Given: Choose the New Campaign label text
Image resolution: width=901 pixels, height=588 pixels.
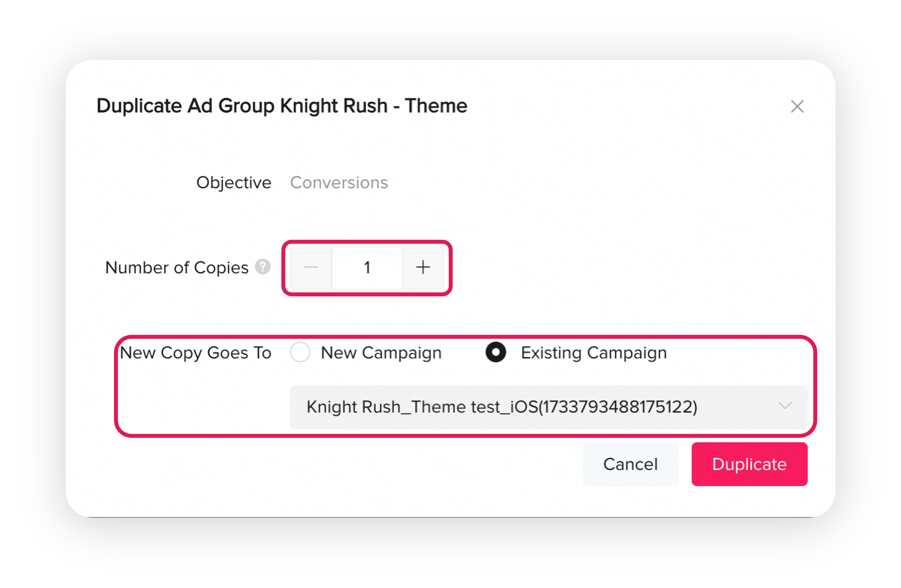Looking at the screenshot, I should point(381,353).
